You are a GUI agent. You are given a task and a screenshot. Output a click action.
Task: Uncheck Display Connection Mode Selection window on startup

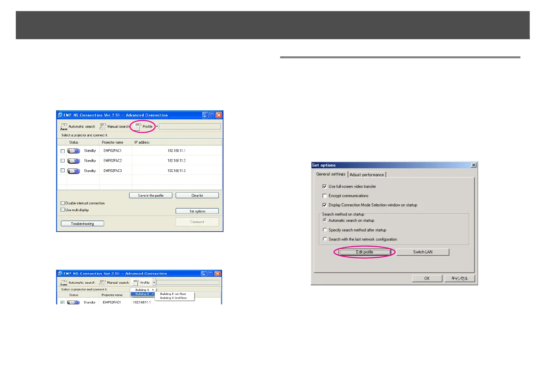click(x=325, y=205)
